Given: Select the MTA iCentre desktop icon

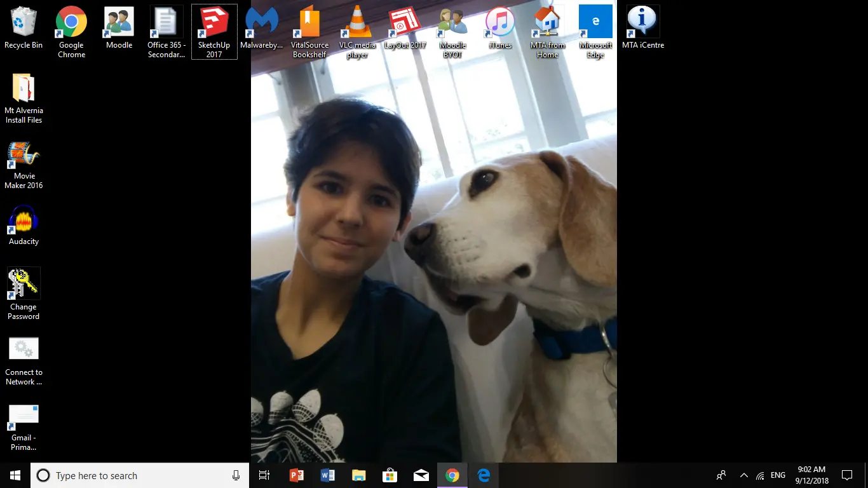Looking at the screenshot, I should pyautogui.click(x=643, y=29).
